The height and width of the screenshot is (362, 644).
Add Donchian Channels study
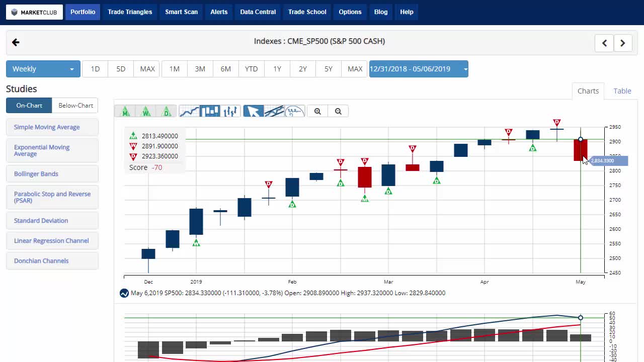[52, 261]
